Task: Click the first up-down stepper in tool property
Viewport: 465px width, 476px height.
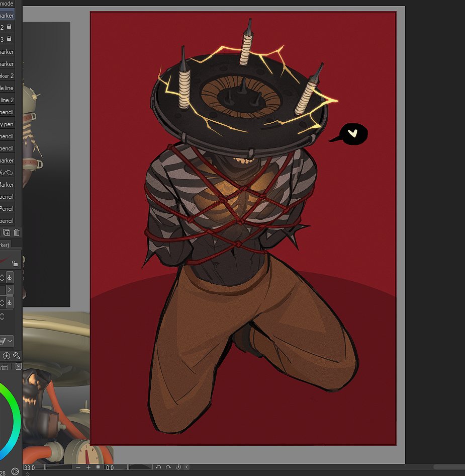Action: (2, 277)
